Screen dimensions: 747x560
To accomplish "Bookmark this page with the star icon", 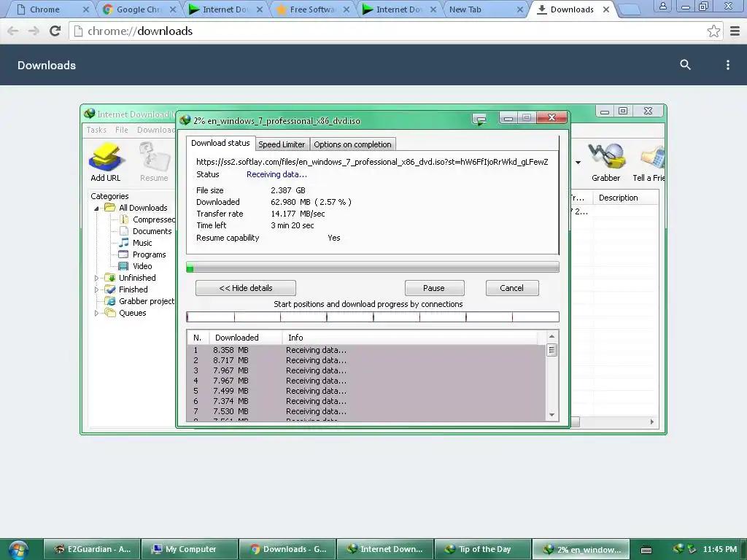I will click(x=713, y=31).
